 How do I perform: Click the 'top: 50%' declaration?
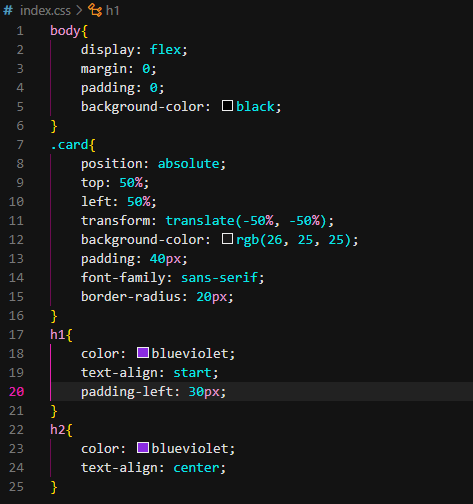[x=115, y=183]
